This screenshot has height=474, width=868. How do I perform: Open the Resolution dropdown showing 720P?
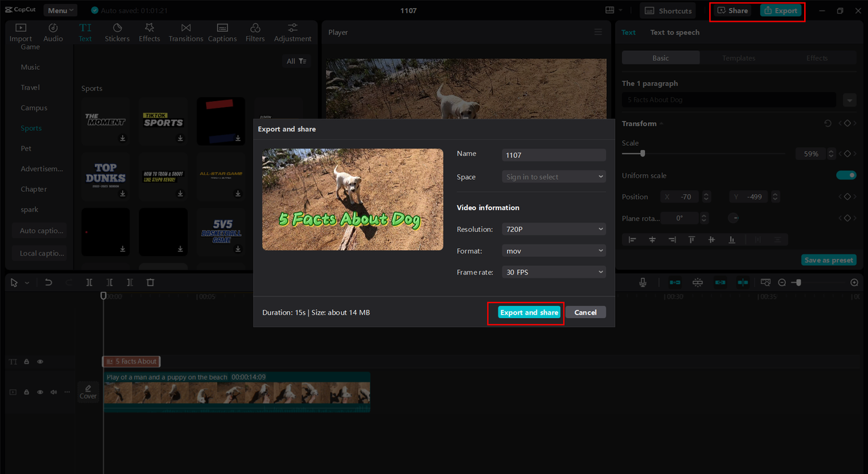coord(554,229)
